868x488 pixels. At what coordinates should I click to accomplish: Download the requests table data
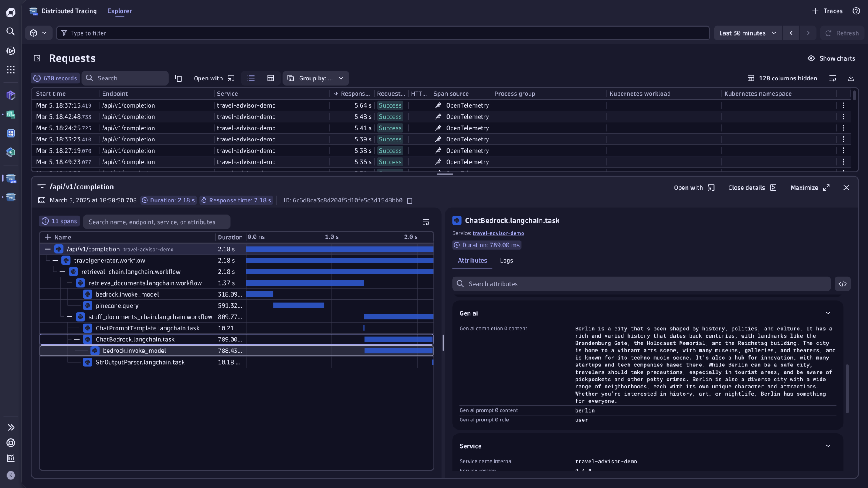(851, 78)
